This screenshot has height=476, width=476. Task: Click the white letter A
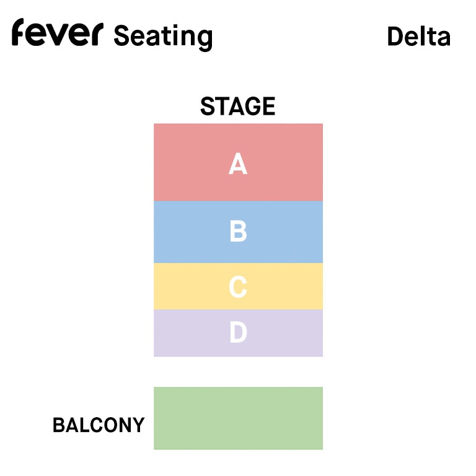tap(238, 164)
